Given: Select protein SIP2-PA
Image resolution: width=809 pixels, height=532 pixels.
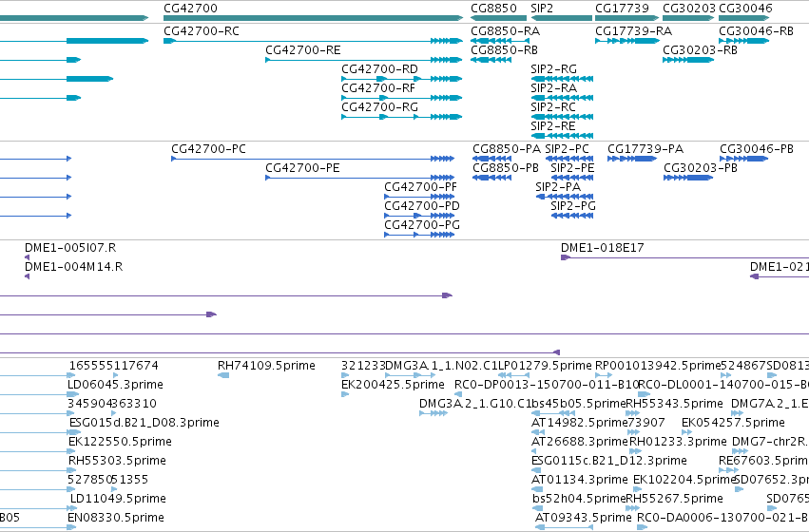Looking at the screenshot, I should pos(565,197).
